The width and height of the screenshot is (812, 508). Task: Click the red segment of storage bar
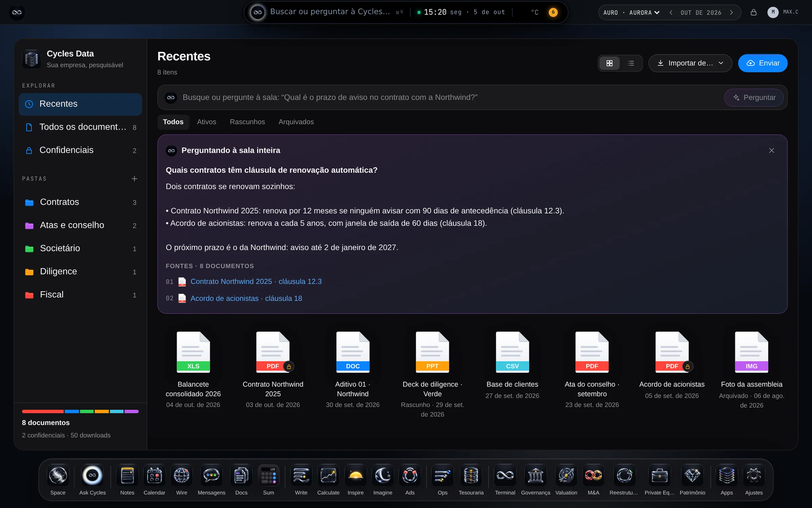tap(43, 411)
